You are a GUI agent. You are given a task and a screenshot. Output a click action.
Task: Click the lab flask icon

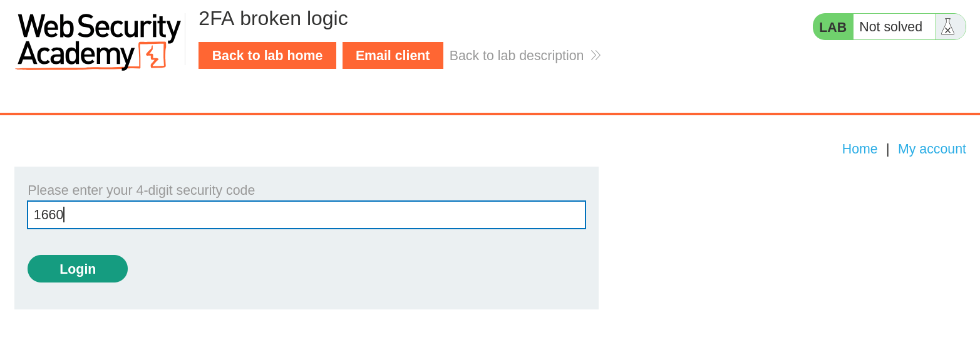(x=947, y=27)
